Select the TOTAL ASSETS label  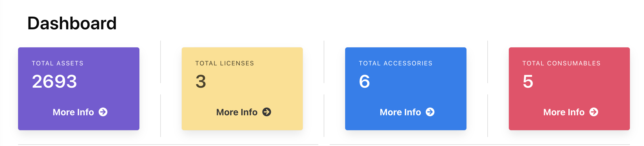58,63
